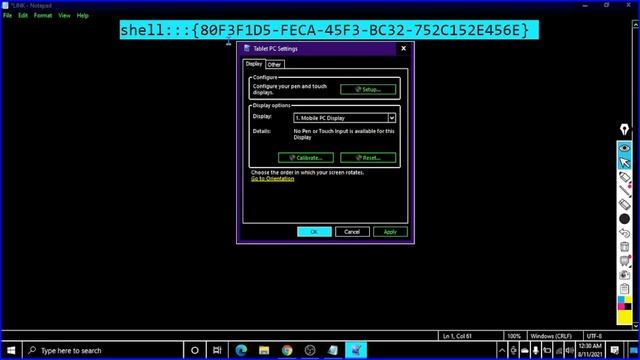Click the Display combo box arrow
640x360 pixels.
[391, 118]
